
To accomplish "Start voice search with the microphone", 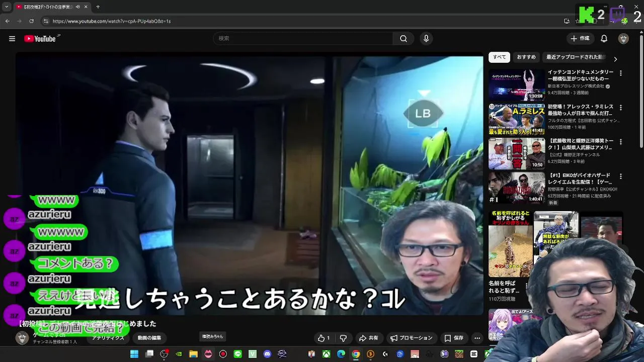I will [426, 39].
